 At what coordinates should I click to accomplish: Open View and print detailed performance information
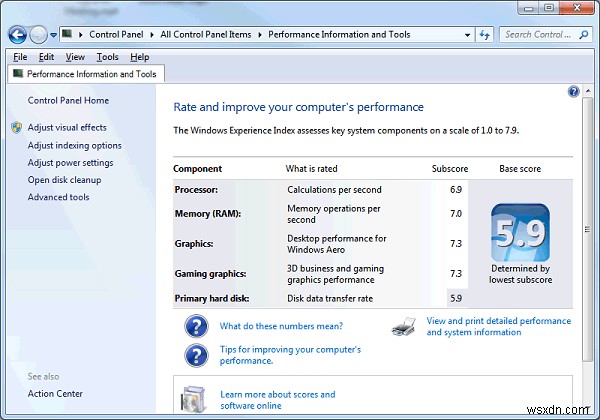pos(499,326)
